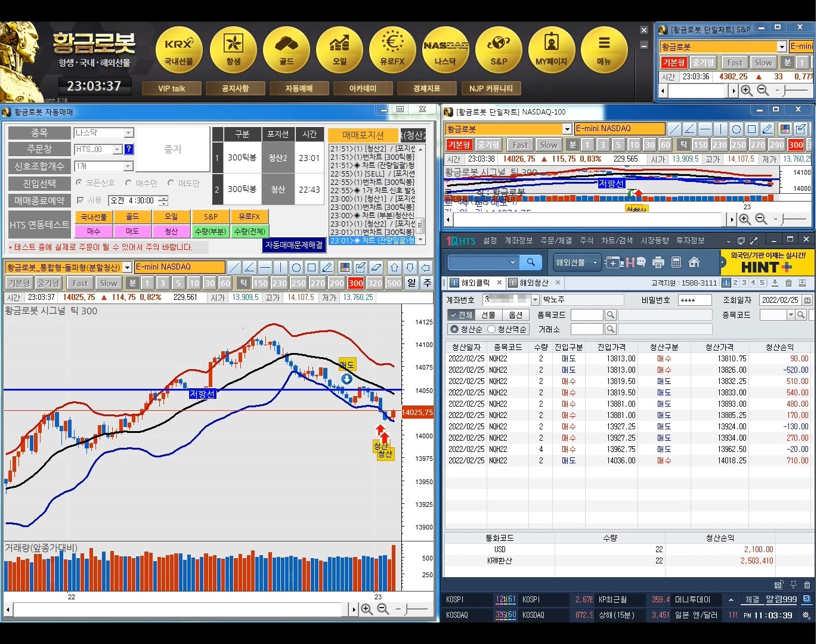Open the 계좌정보 menu in HTS

coord(518,240)
